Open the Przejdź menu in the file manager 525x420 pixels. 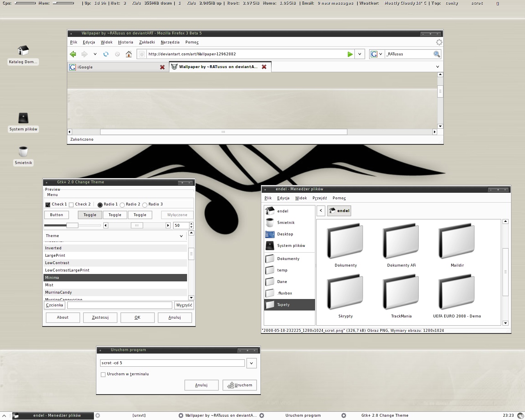point(320,198)
